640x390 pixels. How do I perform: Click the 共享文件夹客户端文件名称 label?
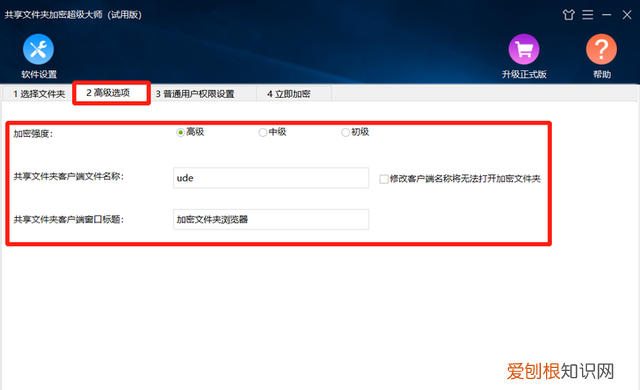click(69, 177)
